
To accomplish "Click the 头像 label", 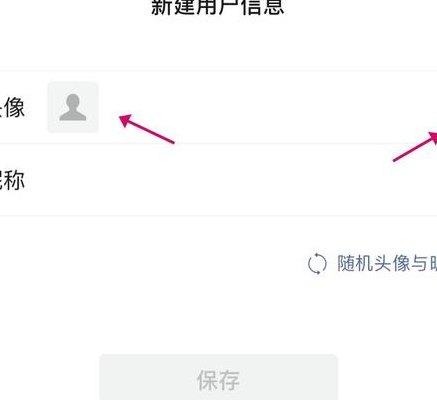I will coord(12,107).
